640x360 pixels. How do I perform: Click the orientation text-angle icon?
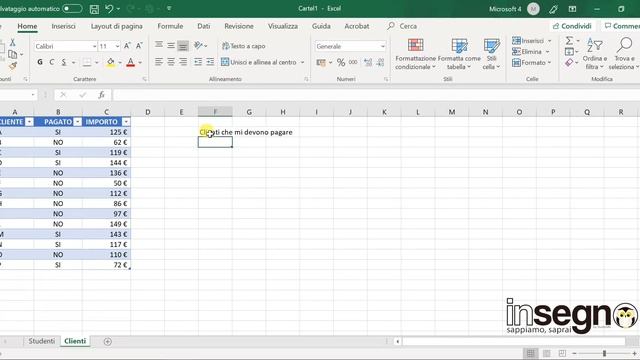pos(198,45)
